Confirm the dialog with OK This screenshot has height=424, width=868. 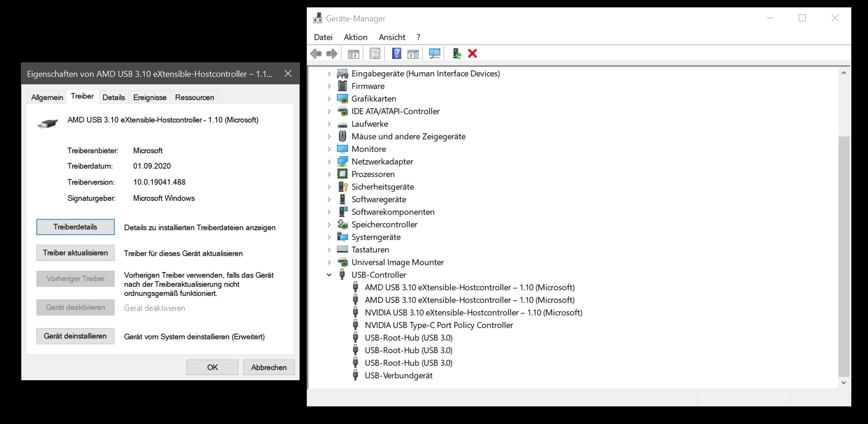point(212,367)
